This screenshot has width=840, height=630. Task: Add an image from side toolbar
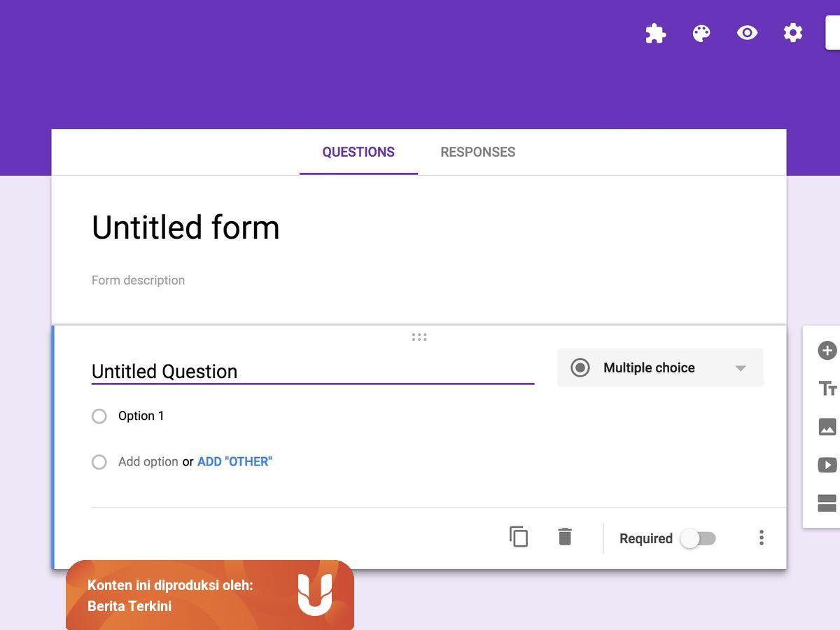pos(827,426)
